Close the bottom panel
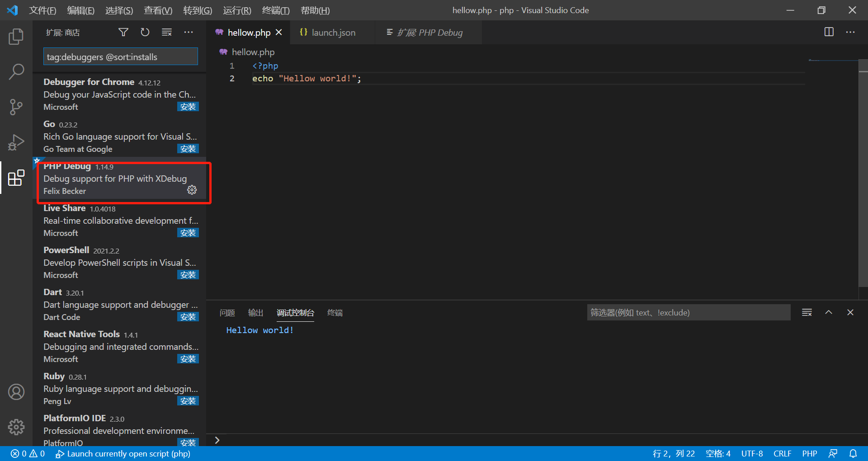Screen dimensions: 868x461 tap(850, 312)
